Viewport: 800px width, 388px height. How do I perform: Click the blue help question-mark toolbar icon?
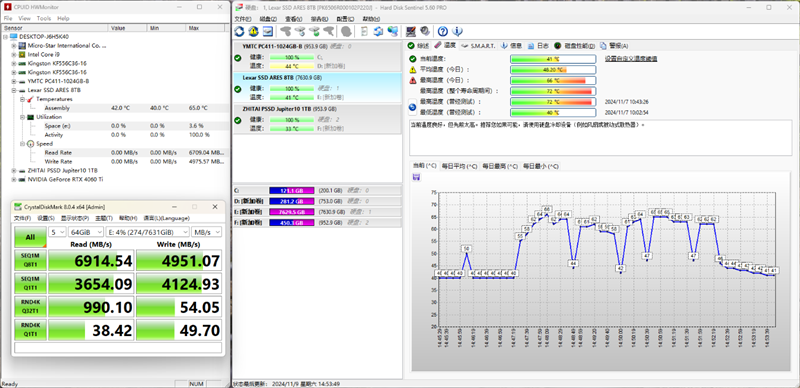point(443,32)
